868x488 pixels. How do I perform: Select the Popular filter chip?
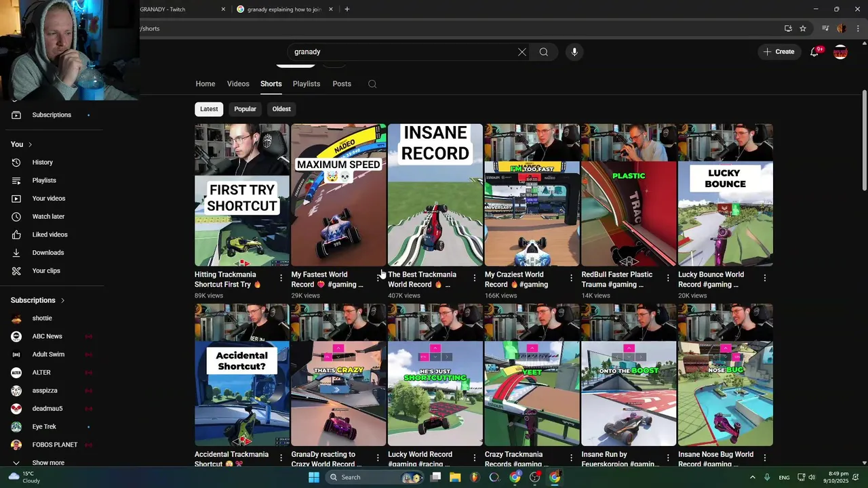pos(245,109)
